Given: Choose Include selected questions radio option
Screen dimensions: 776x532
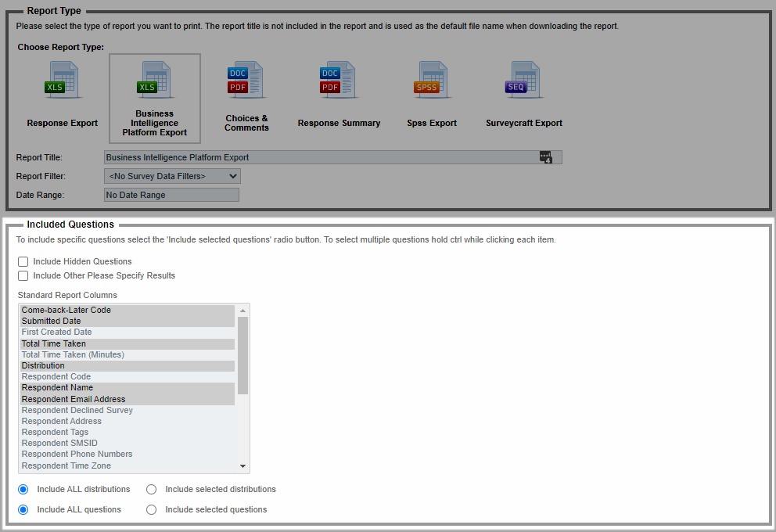Looking at the screenshot, I should tap(152, 510).
